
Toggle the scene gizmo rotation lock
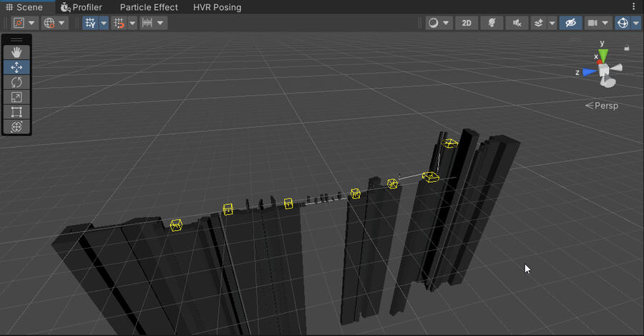pos(627,48)
